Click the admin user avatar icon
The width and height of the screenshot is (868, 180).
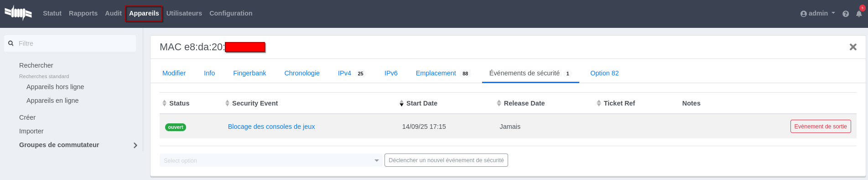click(804, 14)
